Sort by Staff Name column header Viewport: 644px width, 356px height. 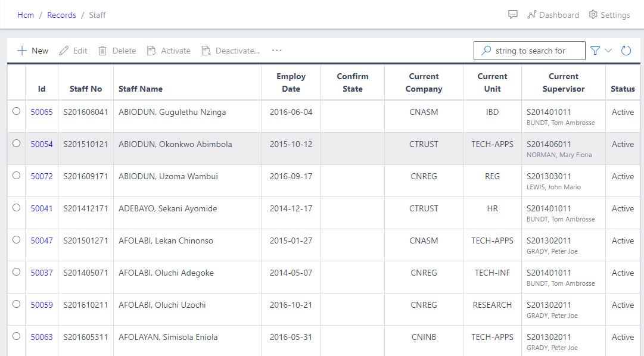[141, 89]
